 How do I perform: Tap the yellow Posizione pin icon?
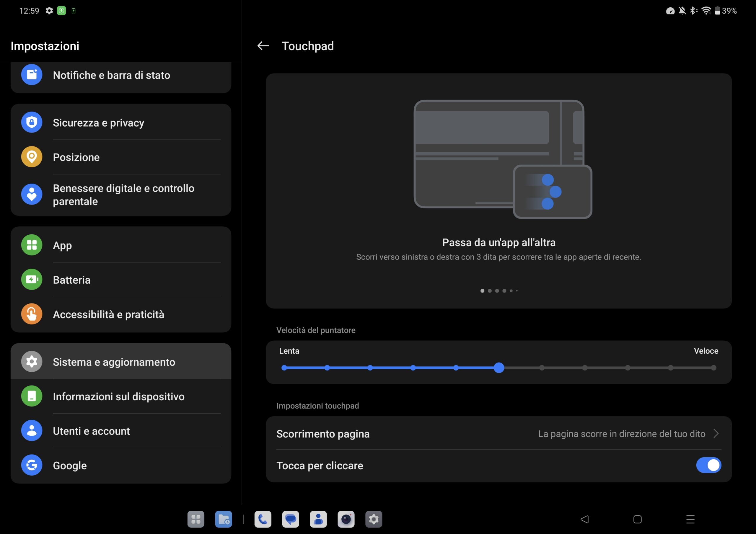(x=32, y=157)
